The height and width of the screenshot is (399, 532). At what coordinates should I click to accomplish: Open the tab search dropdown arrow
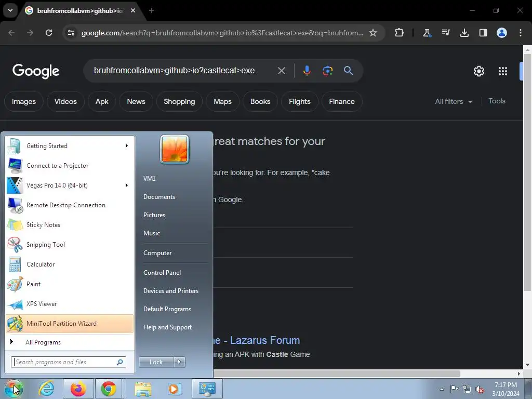pos(10,10)
